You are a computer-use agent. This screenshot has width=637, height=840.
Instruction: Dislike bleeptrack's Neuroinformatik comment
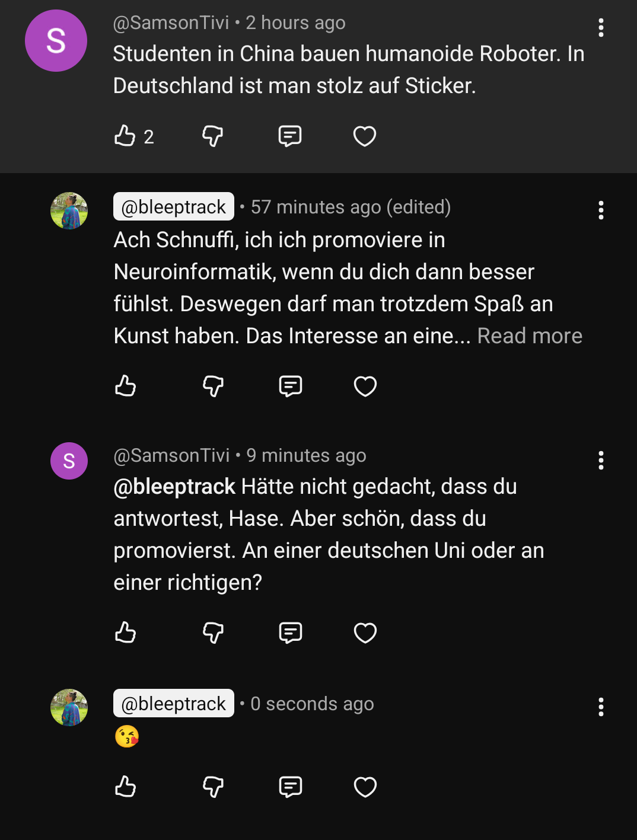213,386
